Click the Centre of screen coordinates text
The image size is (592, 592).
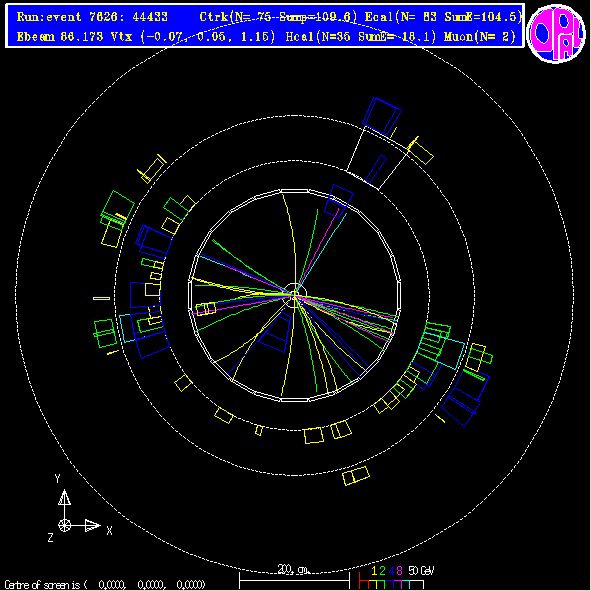[105, 584]
